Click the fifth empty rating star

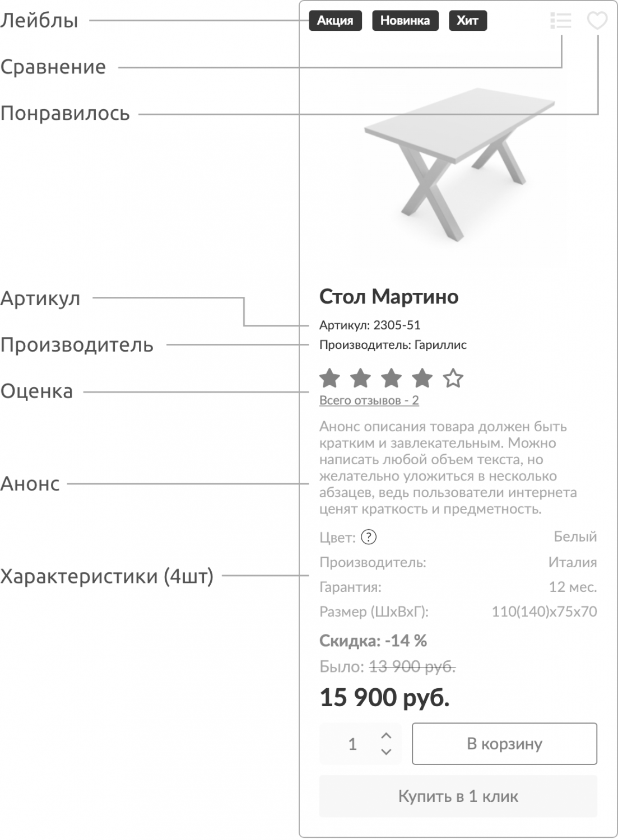tap(453, 379)
